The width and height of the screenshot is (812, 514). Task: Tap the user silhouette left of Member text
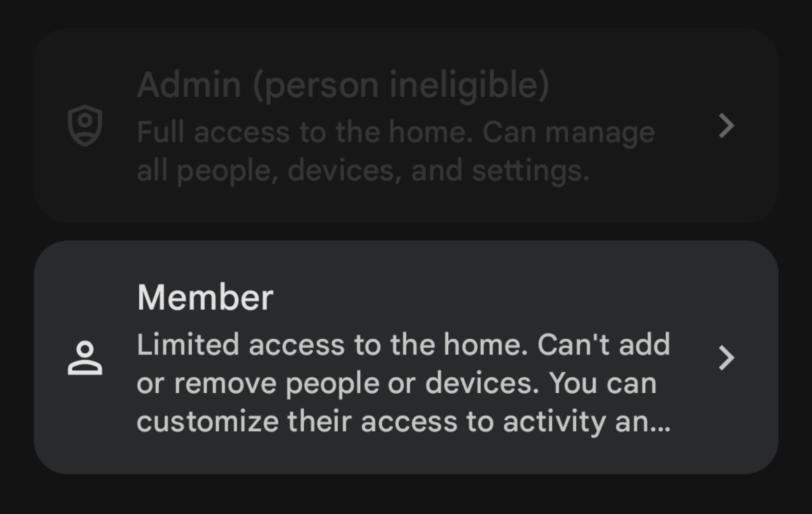tap(85, 358)
